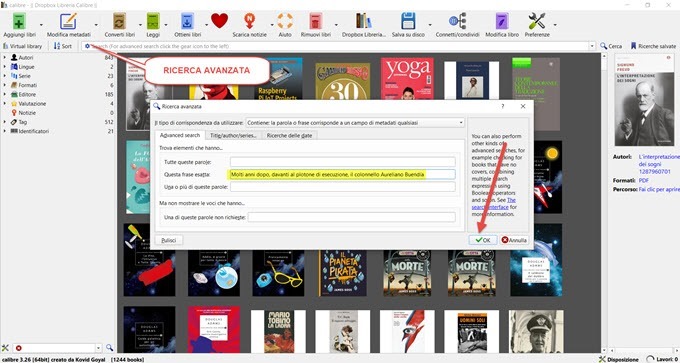Click Salva su disco icon

click(x=408, y=21)
